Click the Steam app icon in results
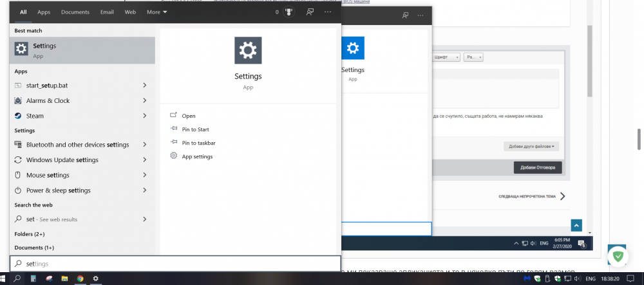This screenshot has width=644, height=285. [x=17, y=116]
